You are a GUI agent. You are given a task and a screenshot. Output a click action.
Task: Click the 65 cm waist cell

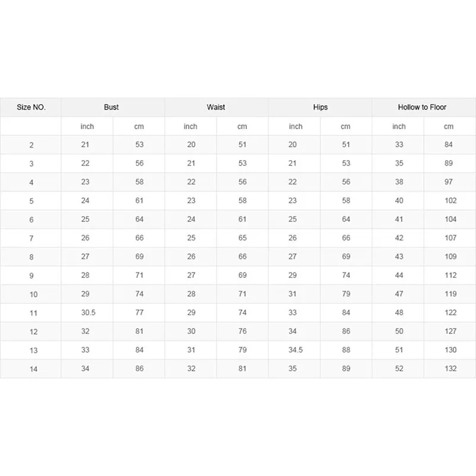coord(242,238)
